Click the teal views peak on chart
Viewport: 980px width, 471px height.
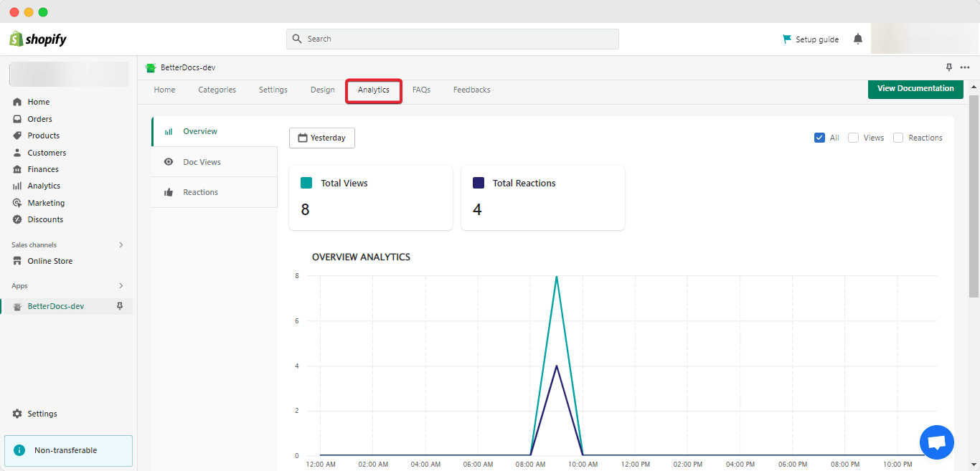click(x=557, y=277)
